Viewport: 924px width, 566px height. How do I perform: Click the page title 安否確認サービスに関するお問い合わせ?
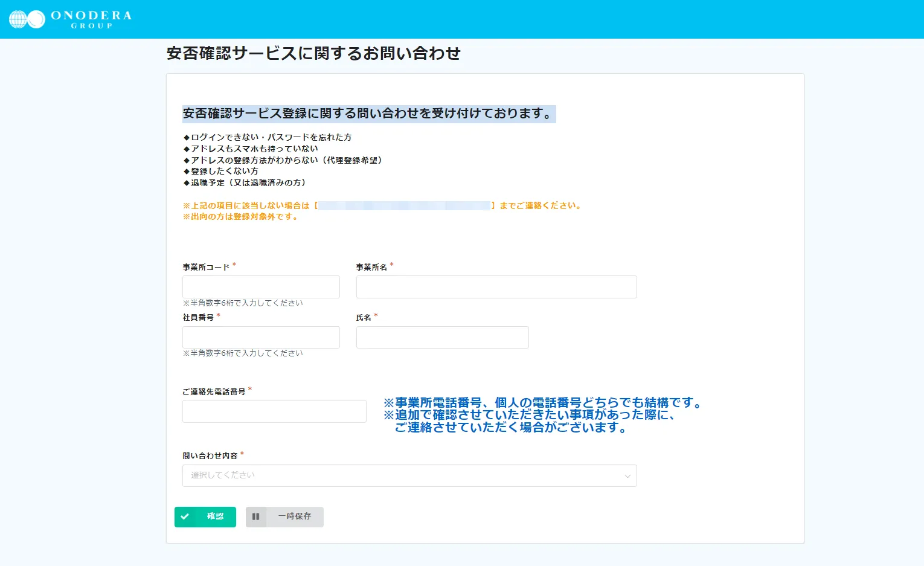pyautogui.click(x=313, y=53)
